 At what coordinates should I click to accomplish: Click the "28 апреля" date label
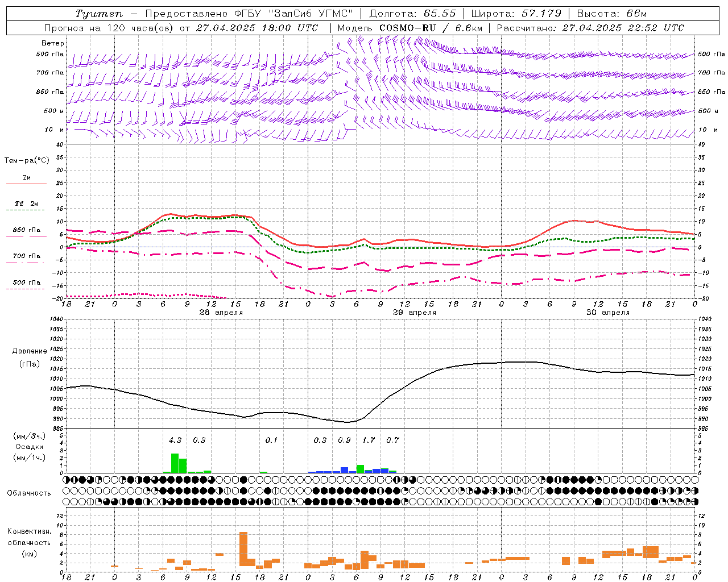point(221,313)
